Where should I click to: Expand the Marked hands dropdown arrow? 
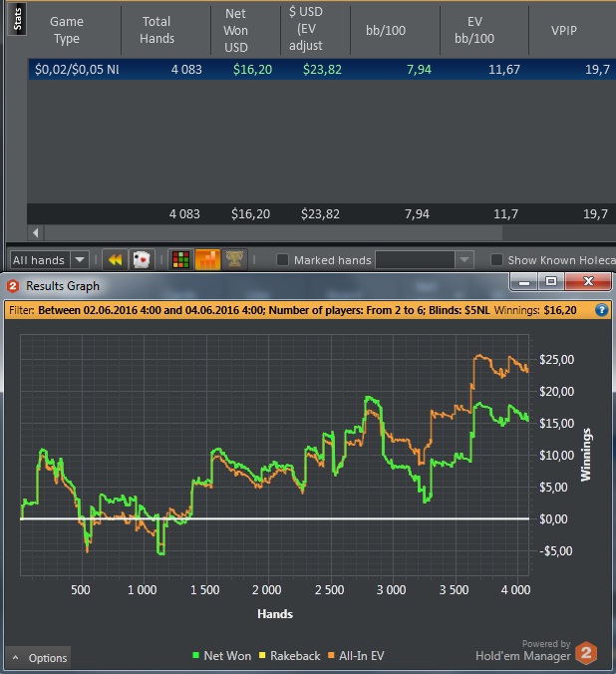(464, 259)
